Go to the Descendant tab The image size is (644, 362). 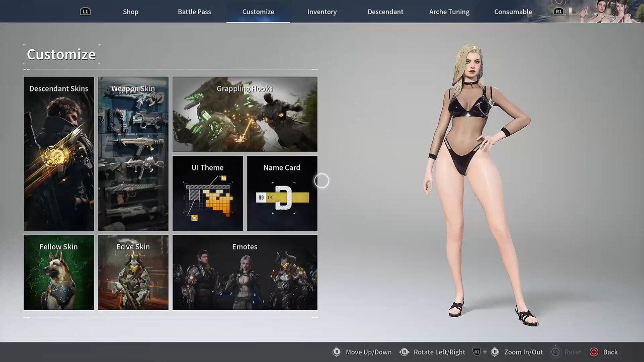(385, 12)
